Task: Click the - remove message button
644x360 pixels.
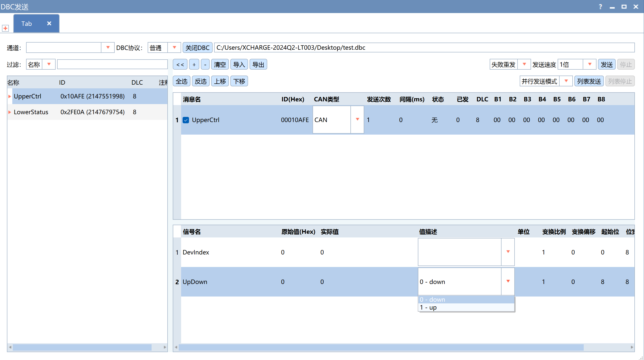Action: pos(205,64)
